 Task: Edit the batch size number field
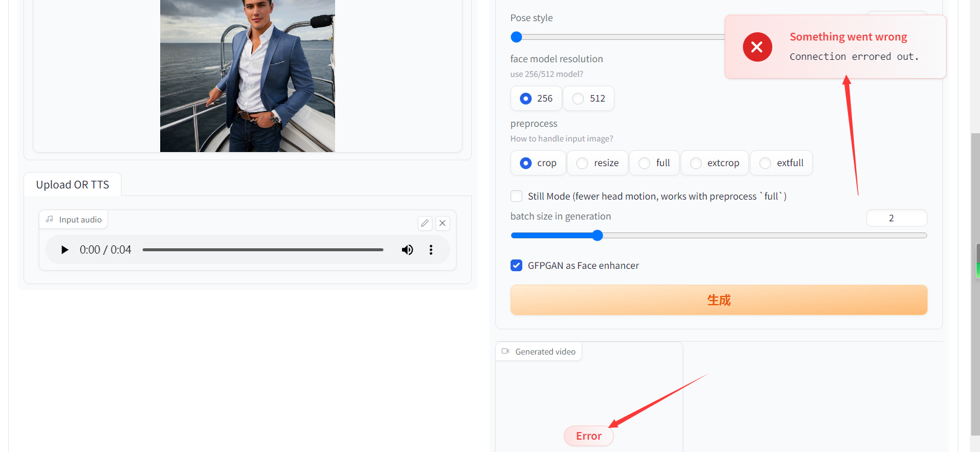(897, 218)
